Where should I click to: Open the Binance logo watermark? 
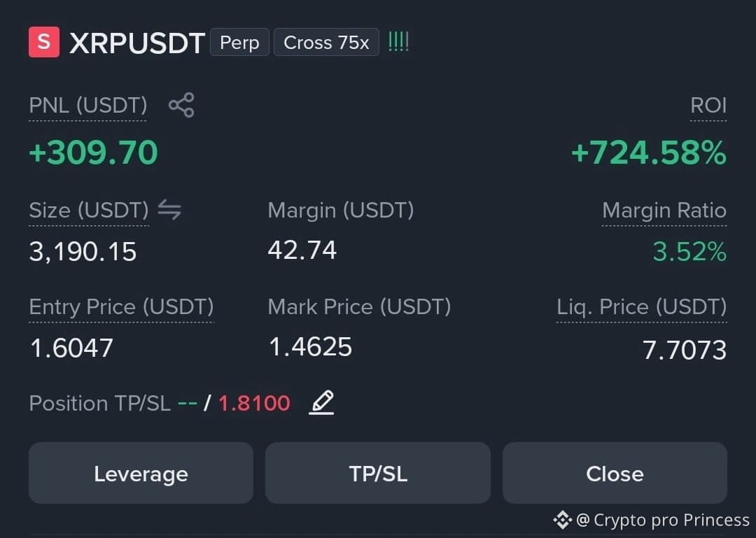[x=562, y=520]
